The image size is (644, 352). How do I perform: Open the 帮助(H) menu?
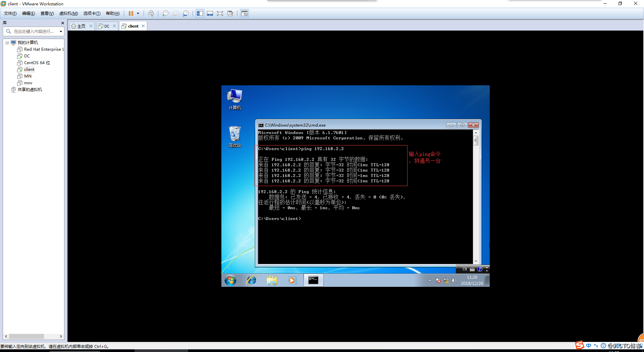click(113, 13)
